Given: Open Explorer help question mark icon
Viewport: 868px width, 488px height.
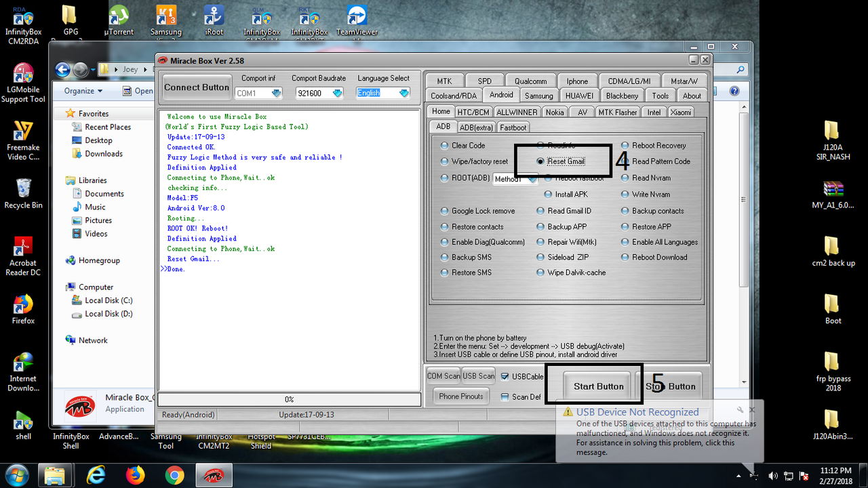Looking at the screenshot, I should (x=734, y=91).
